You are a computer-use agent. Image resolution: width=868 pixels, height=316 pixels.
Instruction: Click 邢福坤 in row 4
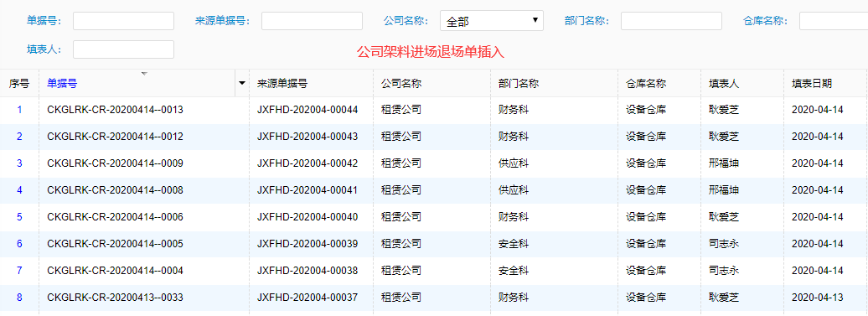pyautogui.click(x=724, y=189)
